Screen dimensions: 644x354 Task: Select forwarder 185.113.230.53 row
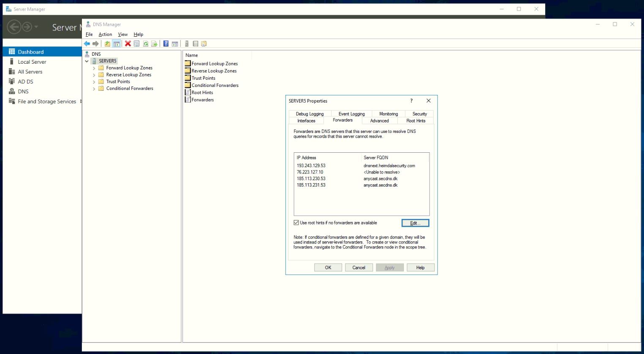(x=361, y=179)
